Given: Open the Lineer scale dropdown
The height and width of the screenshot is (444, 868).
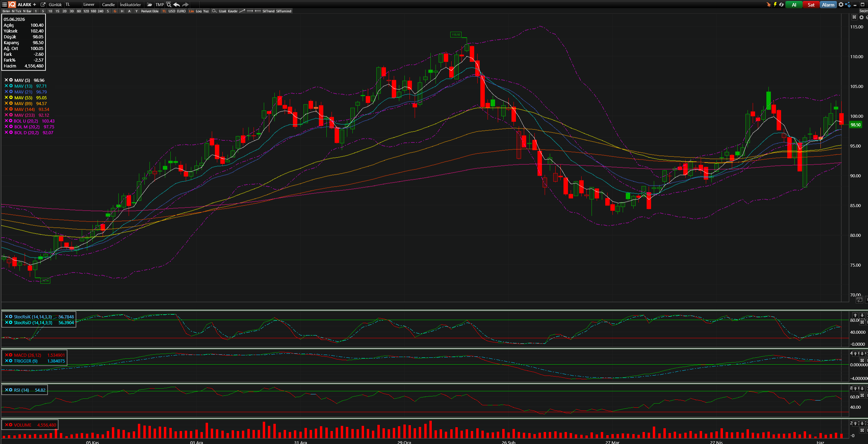Looking at the screenshot, I should (90, 4).
